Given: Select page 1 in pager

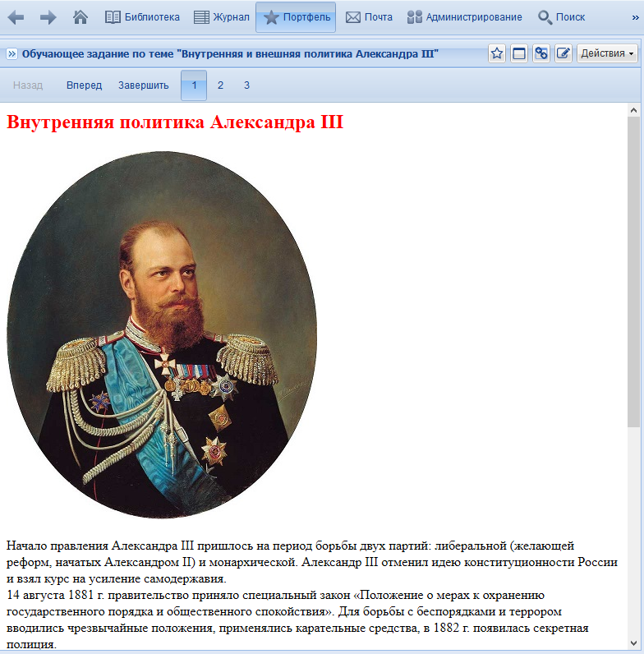Looking at the screenshot, I should pos(194,85).
